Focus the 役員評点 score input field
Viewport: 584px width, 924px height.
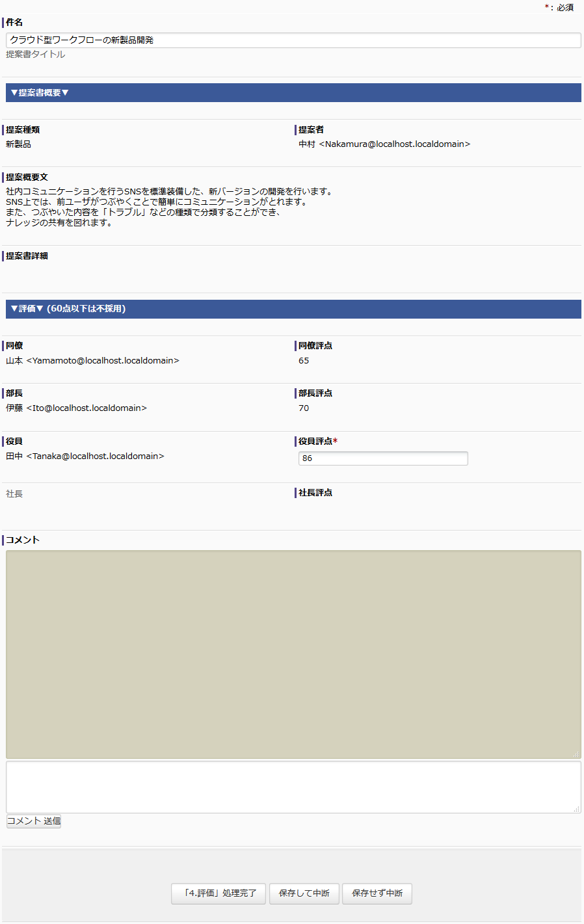(382, 458)
